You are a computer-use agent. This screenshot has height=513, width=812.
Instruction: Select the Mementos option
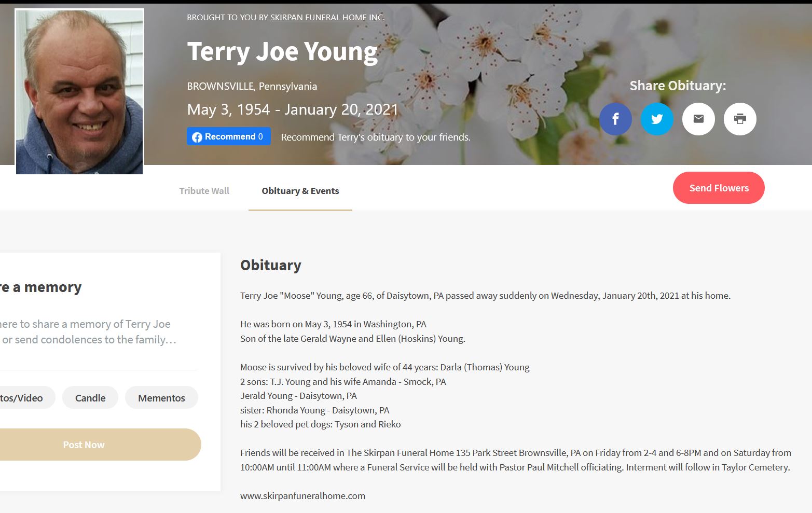[x=161, y=398]
